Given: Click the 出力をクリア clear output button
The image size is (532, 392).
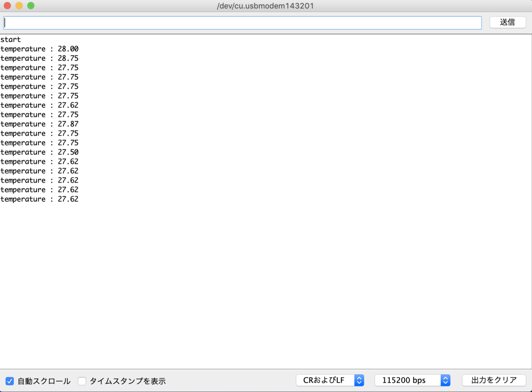Looking at the screenshot, I should coord(494,380).
